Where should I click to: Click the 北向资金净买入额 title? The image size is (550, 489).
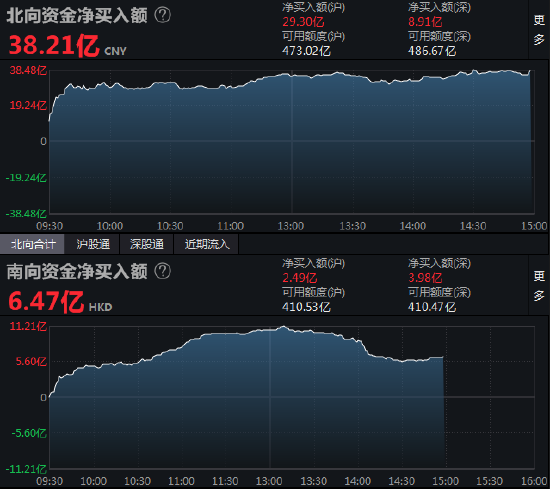(x=77, y=15)
